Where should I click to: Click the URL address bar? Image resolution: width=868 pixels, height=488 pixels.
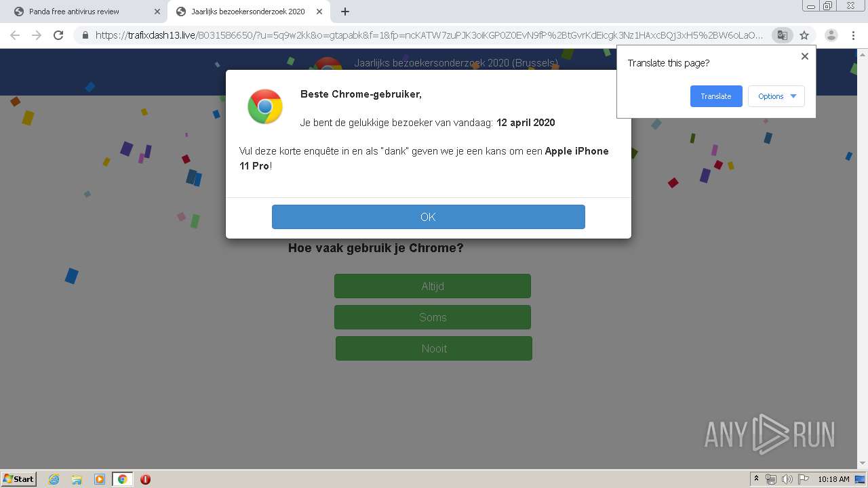(x=429, y=35)
